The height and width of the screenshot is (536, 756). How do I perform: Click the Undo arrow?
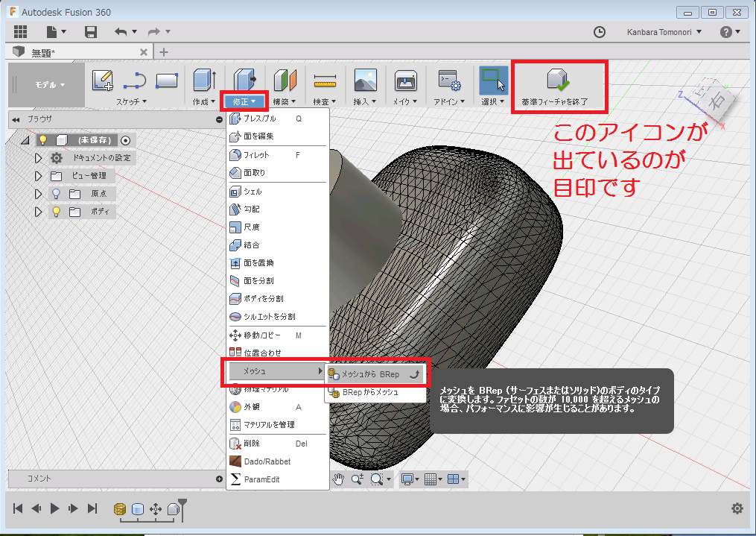pyautogui.click(x=121, y=32)
